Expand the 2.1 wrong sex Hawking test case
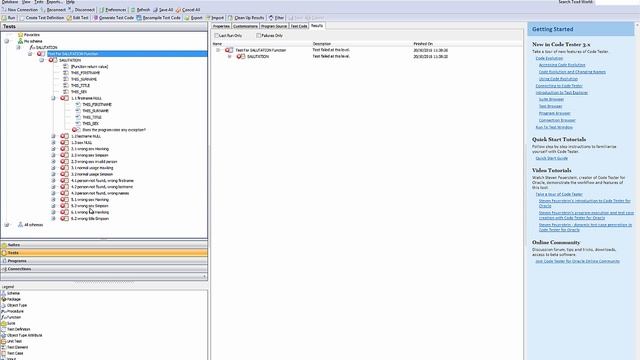The height and width of the screenshot is (360, 640). point(53,149)
